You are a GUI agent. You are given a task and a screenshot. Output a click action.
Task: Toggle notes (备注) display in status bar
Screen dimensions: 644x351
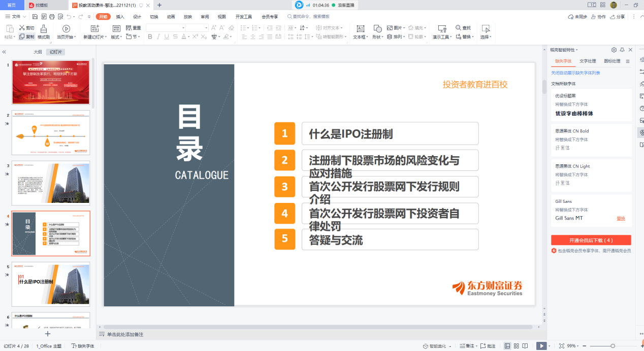tap(466, 346)
